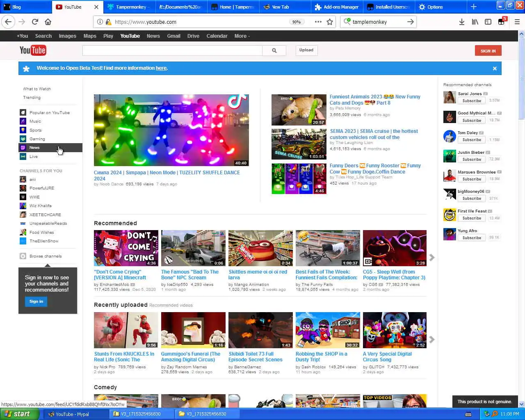Open News in the sidebar
The image size is (525, 420).
click(50, 148)
